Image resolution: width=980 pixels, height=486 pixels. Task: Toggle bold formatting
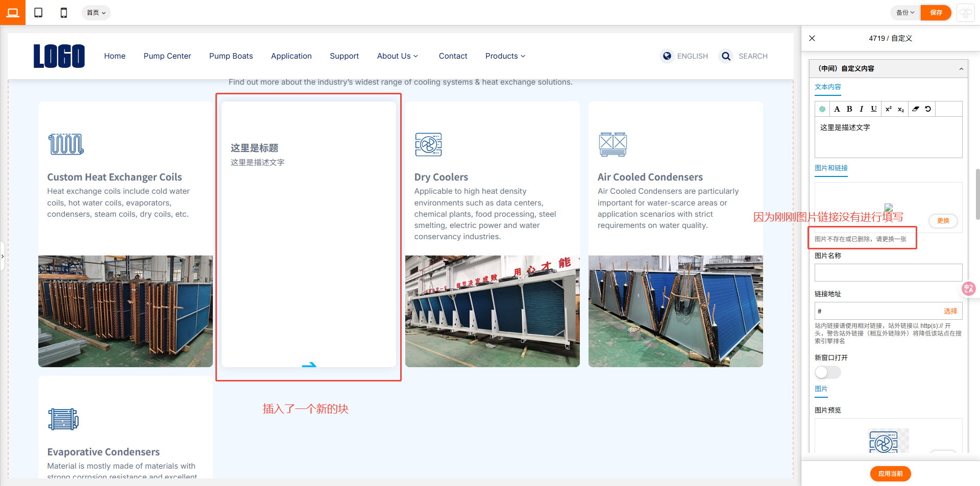(849, 109)
